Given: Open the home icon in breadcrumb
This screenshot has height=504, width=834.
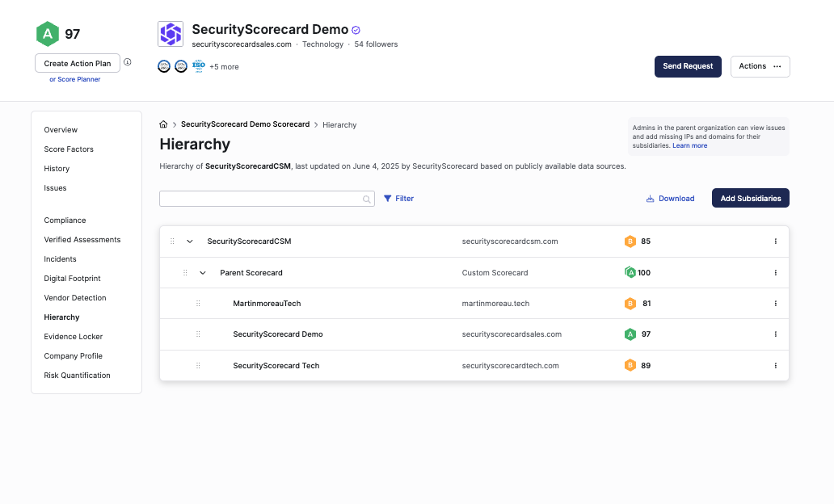Looking at the screenshot, I should coord(163,124).
